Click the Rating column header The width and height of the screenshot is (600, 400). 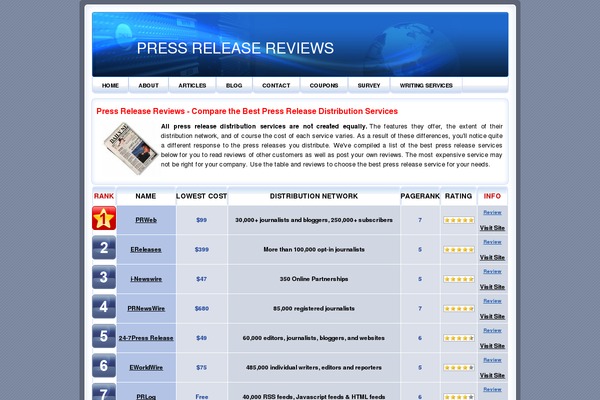[x=458, y=196]
